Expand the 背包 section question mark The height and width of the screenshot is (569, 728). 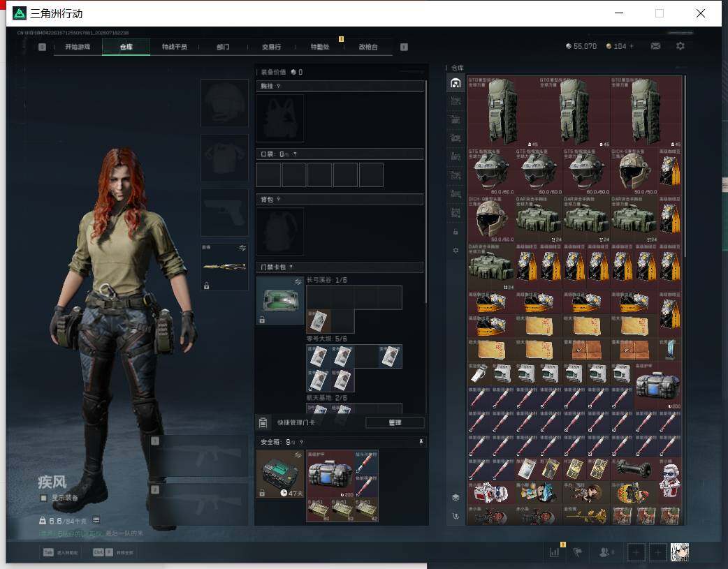click(278, 200)
